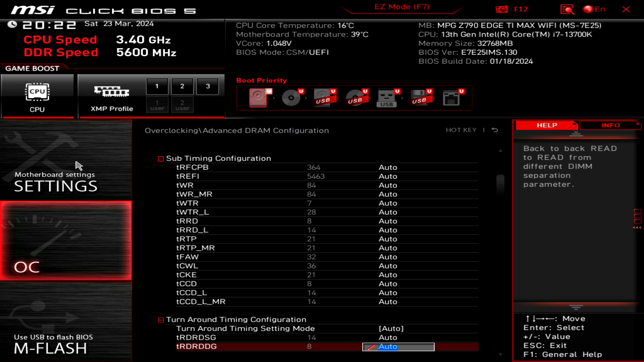Toggle tCCD_L_MR Auto value
Image resolution: width=644 pixels, height=362 pixels.
pos(387,301)
